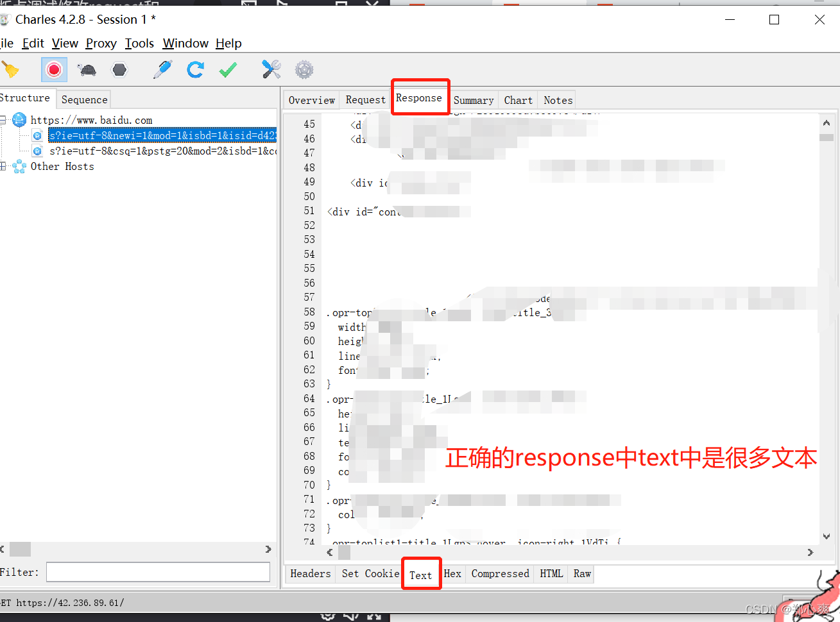Open the Tools menu
Screen dimensions: 840x622
(x=139, y=43)
